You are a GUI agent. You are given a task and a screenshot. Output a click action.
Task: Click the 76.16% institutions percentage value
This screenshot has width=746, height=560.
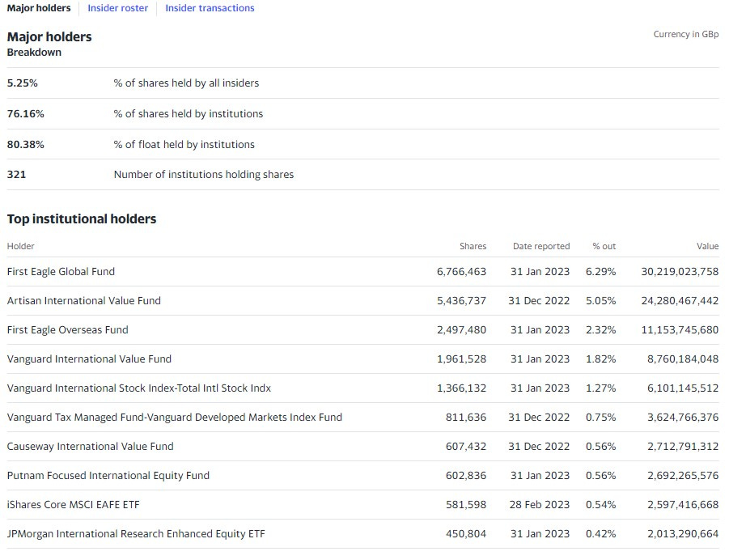pos(26,114)
